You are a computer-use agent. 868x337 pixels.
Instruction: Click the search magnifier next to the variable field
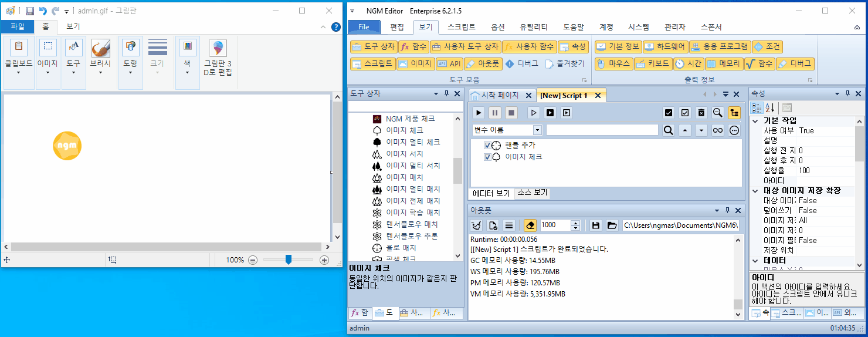tap(668, 130)
